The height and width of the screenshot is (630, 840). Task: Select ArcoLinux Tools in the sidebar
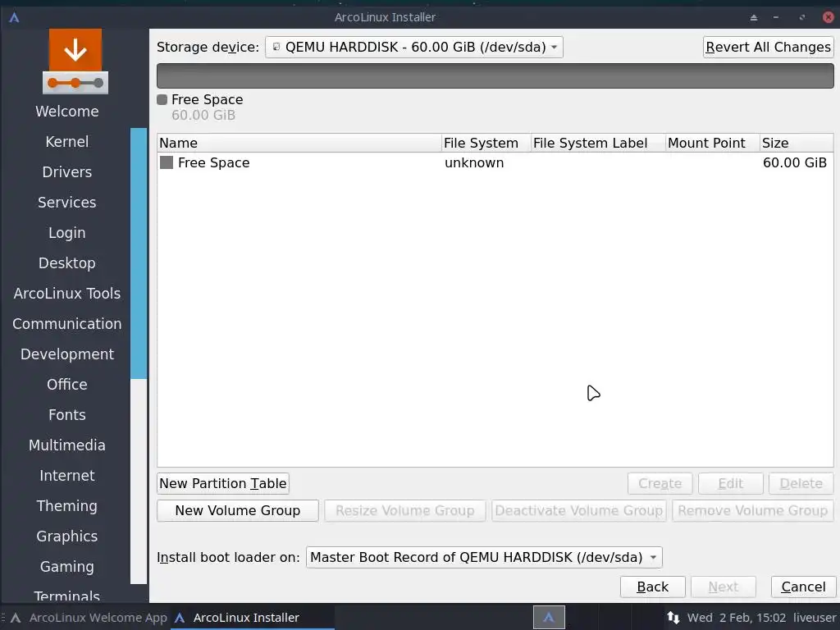pos(67,294)
